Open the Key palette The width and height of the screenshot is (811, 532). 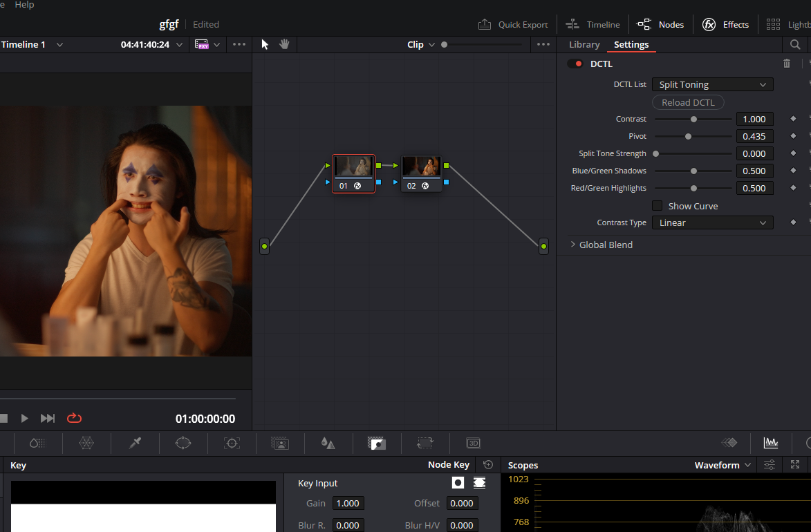376,443
